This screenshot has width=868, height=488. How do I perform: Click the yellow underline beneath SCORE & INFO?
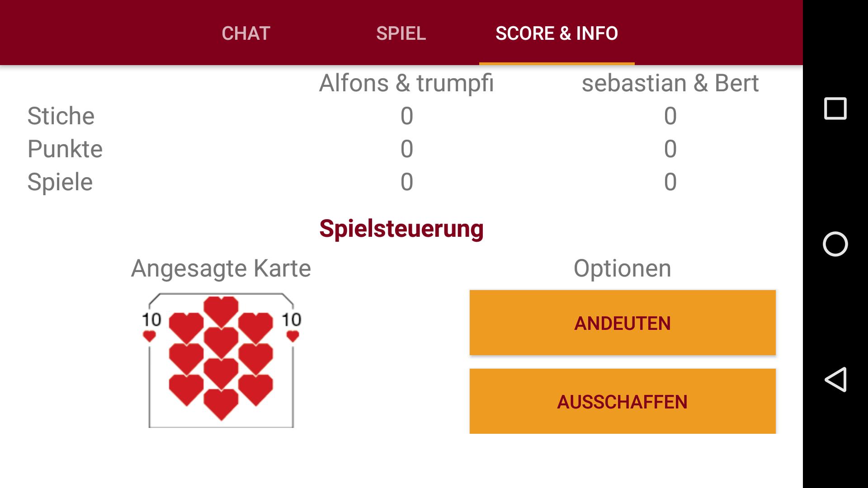557,63
